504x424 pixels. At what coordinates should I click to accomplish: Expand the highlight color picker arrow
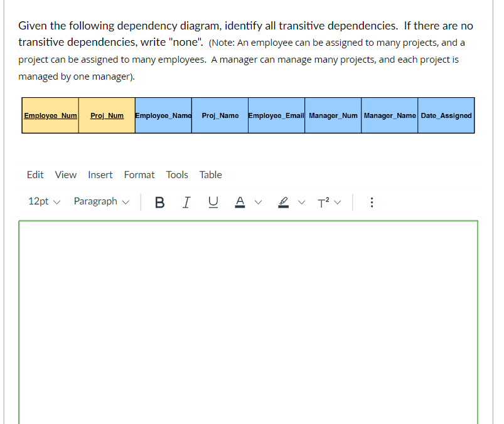302,202
